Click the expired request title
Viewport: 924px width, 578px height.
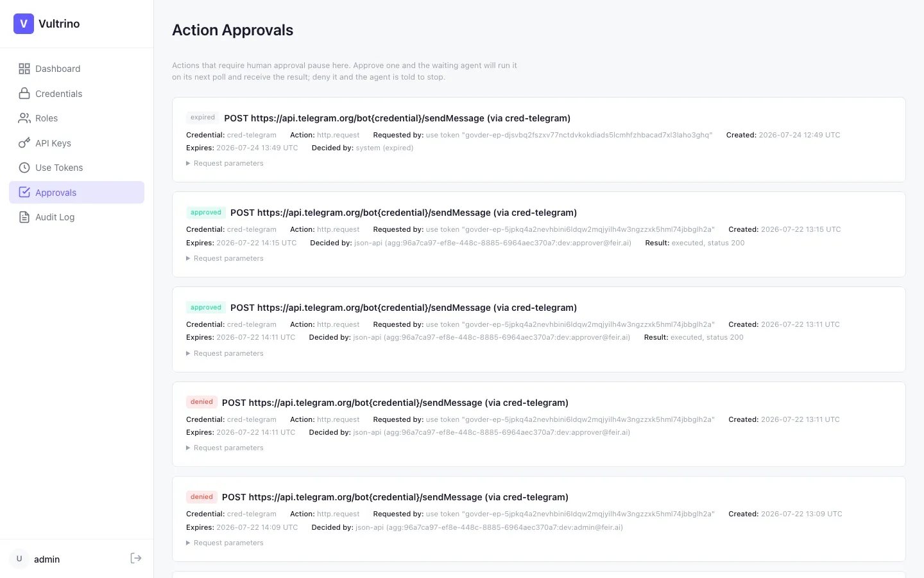(x=397, y=118)
